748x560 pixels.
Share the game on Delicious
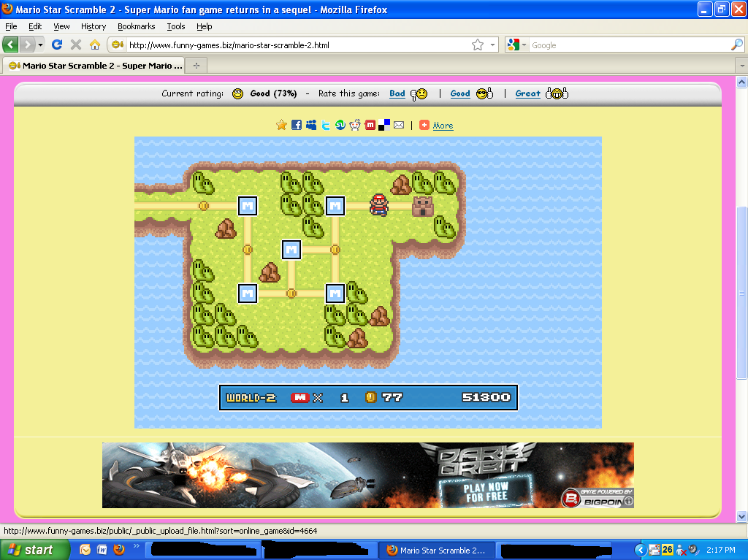[383, 124]
